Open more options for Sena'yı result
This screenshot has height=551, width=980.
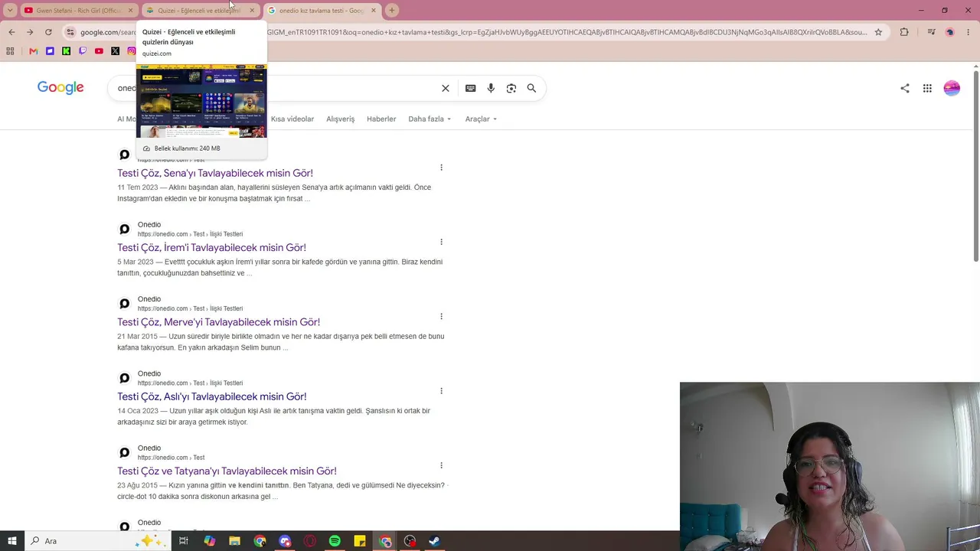pos(441,168)
